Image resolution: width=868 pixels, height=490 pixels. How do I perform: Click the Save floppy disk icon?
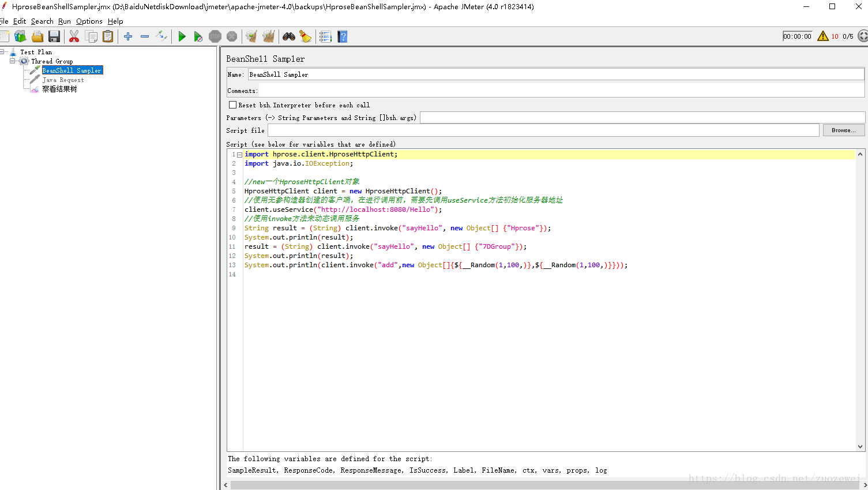pos(54,37)
